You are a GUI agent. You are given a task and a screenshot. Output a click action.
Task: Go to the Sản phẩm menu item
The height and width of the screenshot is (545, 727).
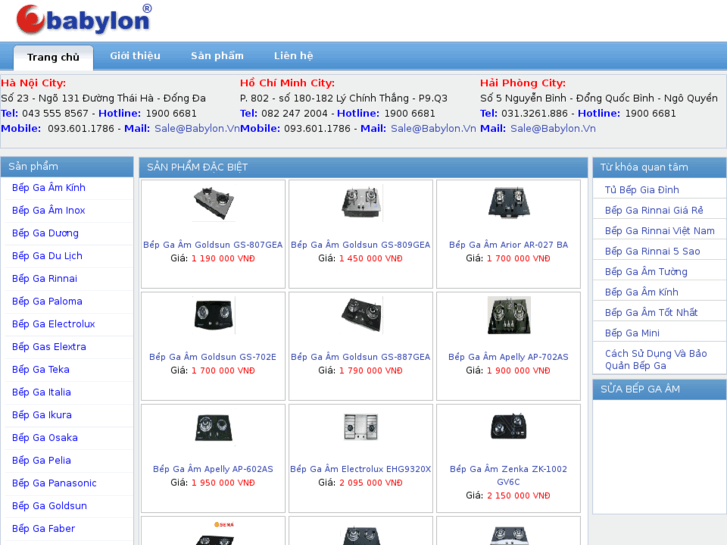click(x=217, y=56)
